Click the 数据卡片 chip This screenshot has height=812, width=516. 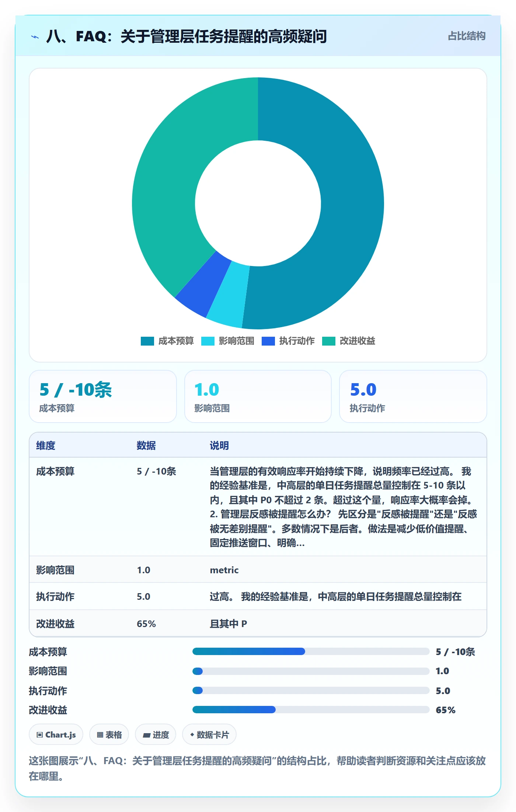point(209,735)
